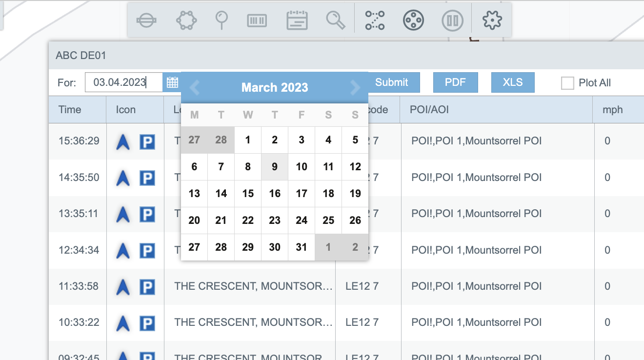The image size is (644, 360).
Task: Select the route path toolbar icon
Action: [x=375, y=20]
